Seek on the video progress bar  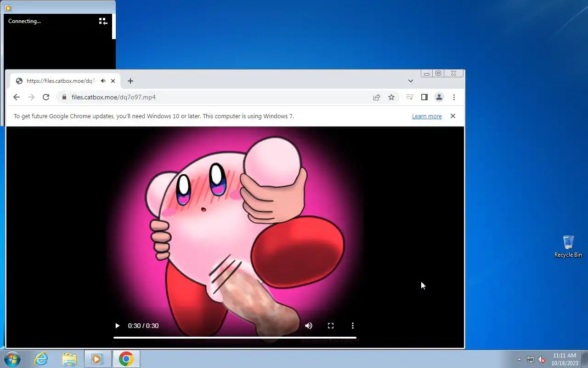coord(235,337)
